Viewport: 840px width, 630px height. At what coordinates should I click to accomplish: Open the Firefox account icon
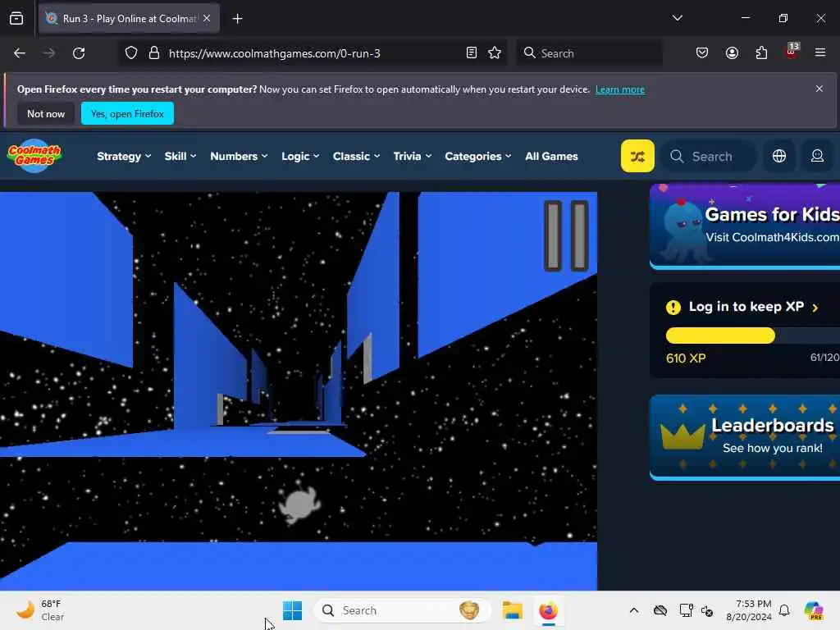(x=732, y=53)
